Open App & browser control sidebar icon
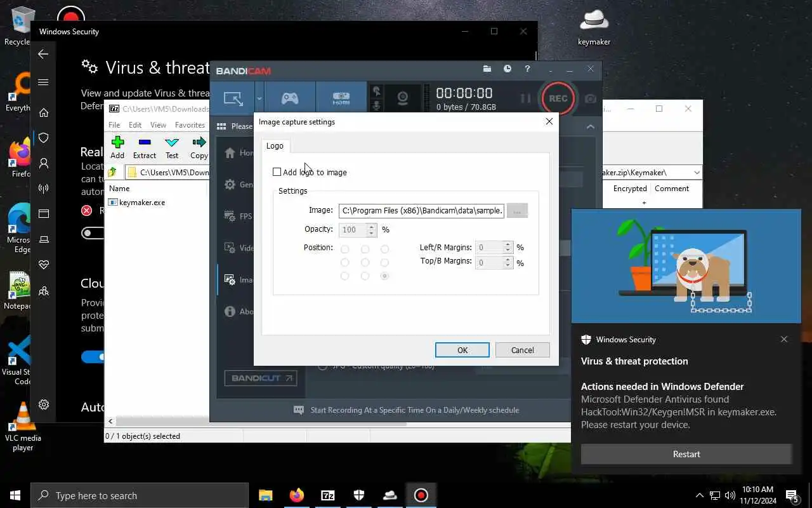This screenshot has width=812, height=508. (44, 214)
